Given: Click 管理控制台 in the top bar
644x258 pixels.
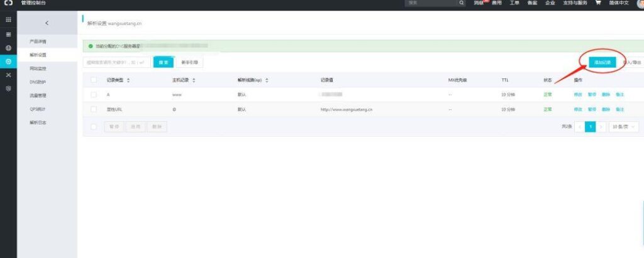Looking at the screenshot, I should pos(34,3).
